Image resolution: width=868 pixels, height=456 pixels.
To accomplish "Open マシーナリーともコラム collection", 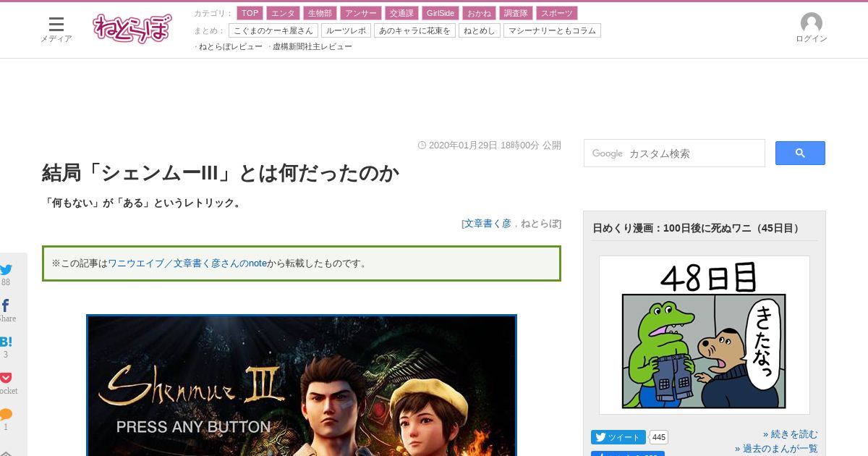I will (552, 30).
